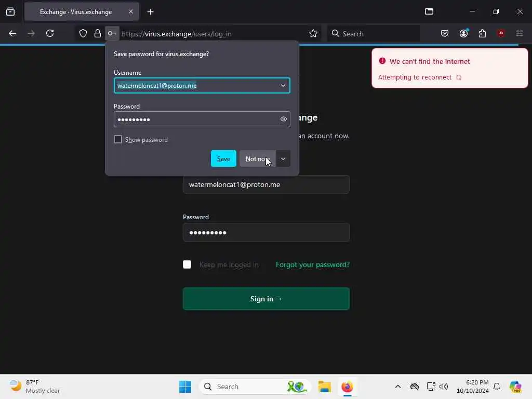The image size is (532, 399).
Task: Open the volume speaker tray icon
Action: coord(444,387)
